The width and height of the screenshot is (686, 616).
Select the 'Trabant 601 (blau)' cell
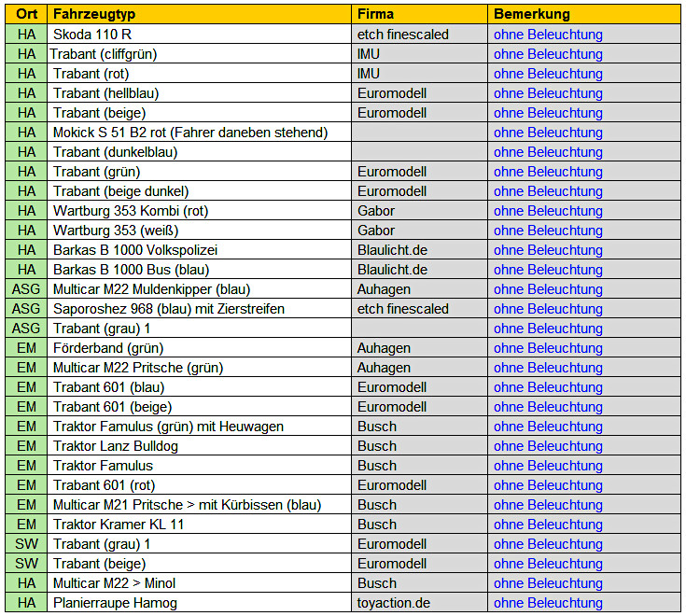point(199,387)
